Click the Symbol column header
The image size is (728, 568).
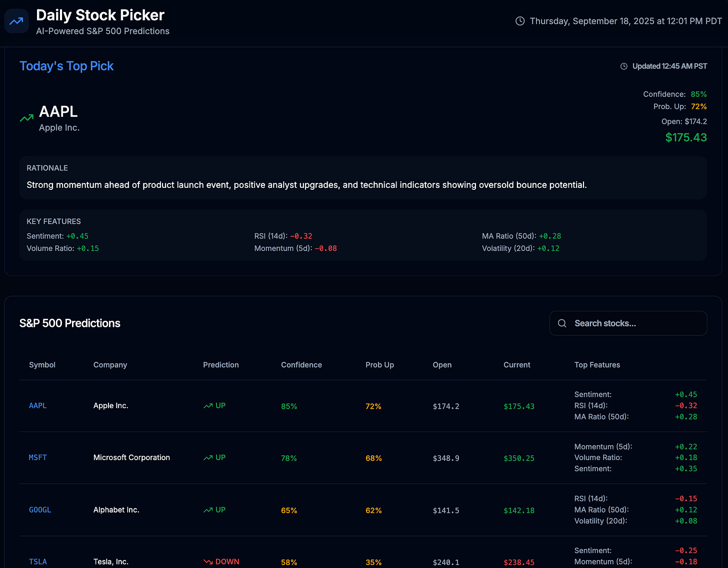(x=42, y=365)
